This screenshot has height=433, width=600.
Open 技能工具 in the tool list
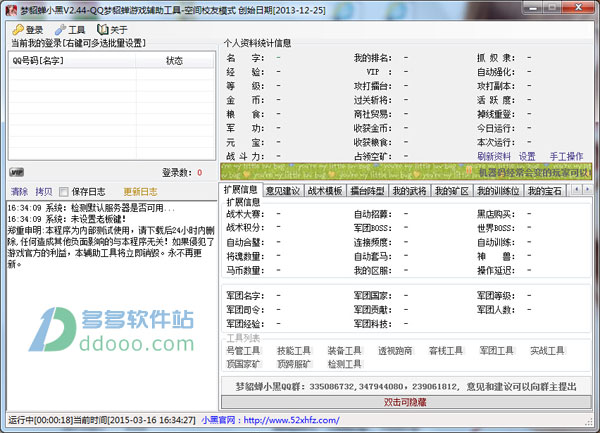coord(294,350)
